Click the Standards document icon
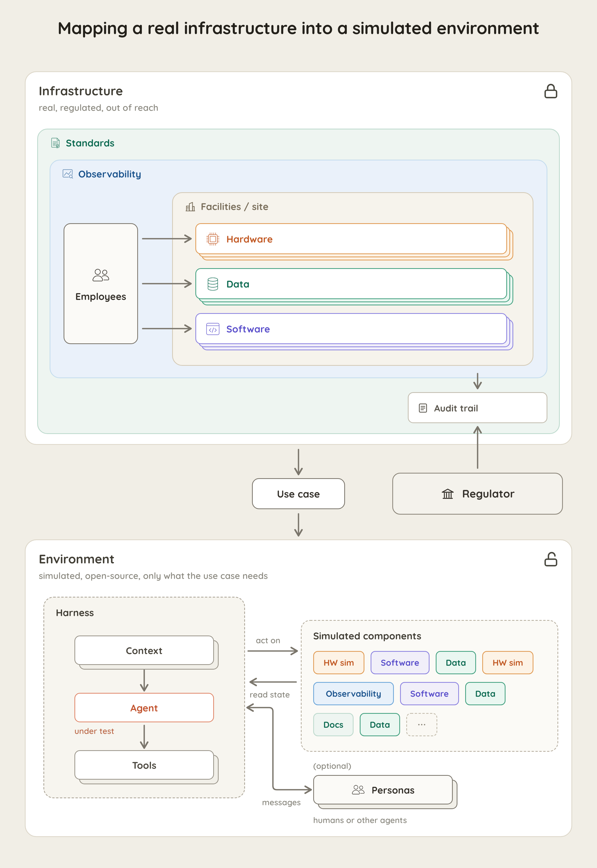597x868 pixels. (x=55, y=143)
